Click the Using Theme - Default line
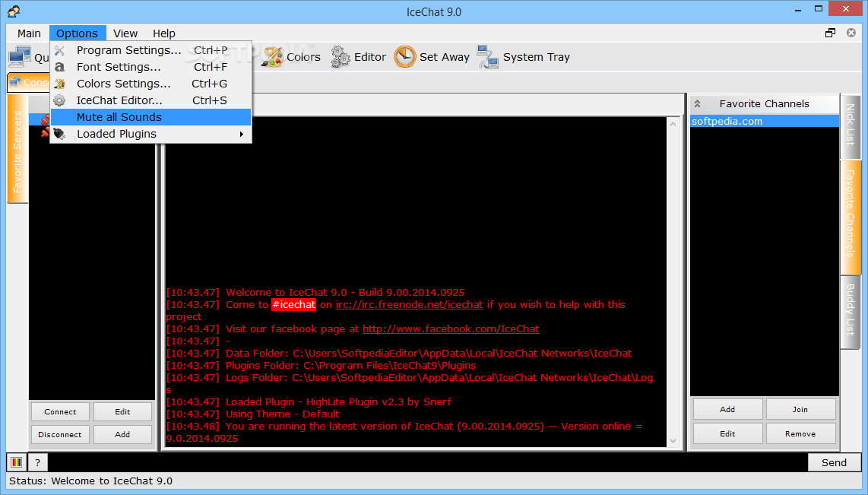 (253, 414)
